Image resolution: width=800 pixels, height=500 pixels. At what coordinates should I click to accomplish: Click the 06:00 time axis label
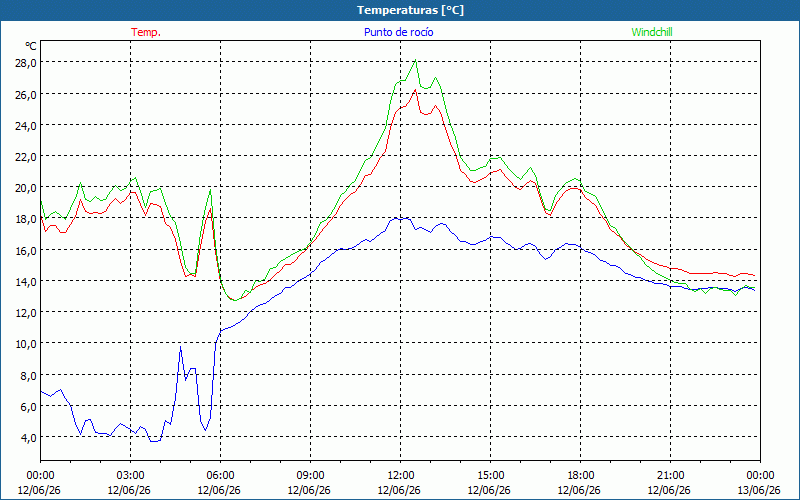tap(220, 476)
